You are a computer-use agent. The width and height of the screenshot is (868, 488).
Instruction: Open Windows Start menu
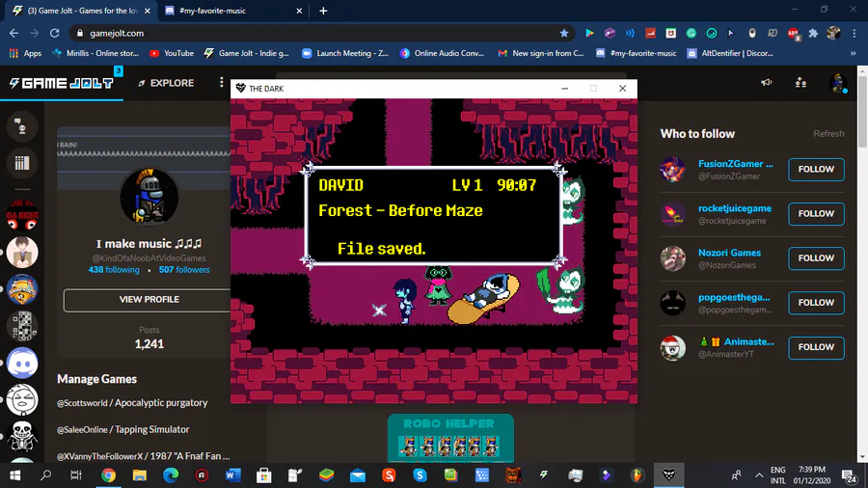pyautogui.click(x=14, y=475)
